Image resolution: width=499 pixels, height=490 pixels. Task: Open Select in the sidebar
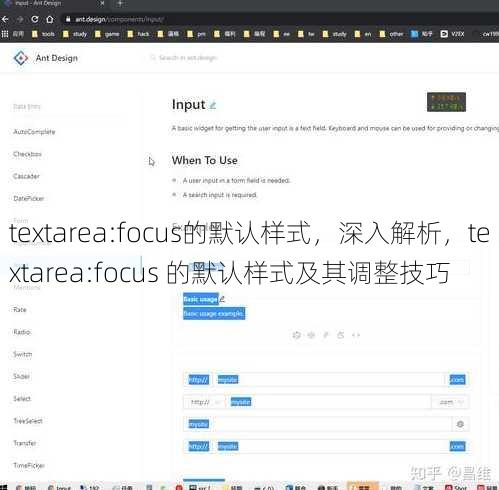pos(22,399)
